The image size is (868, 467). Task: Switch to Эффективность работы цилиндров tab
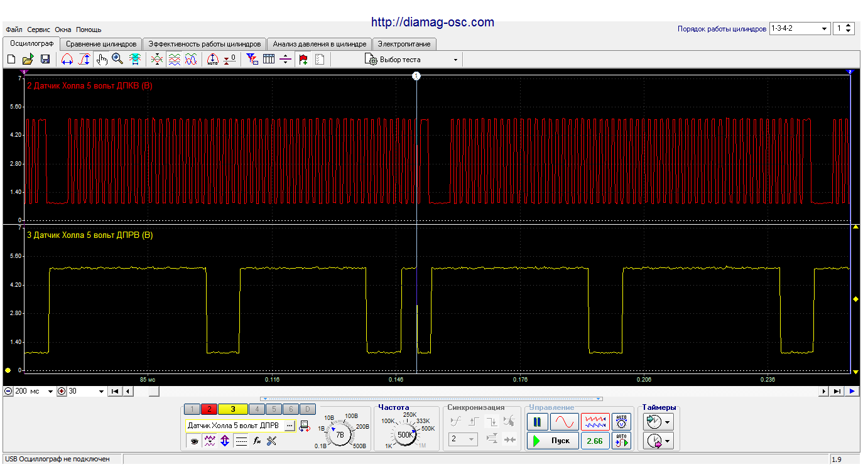[204, 44]
